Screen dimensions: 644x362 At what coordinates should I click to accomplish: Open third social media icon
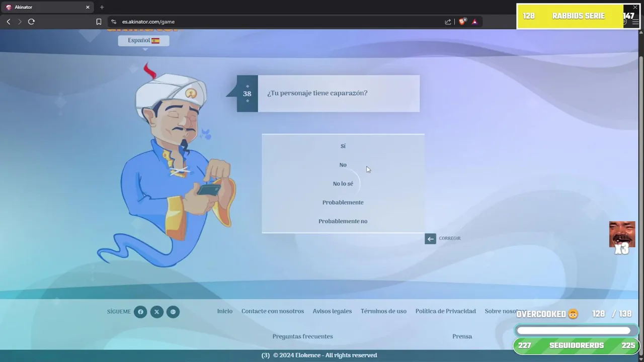(173, 312)
